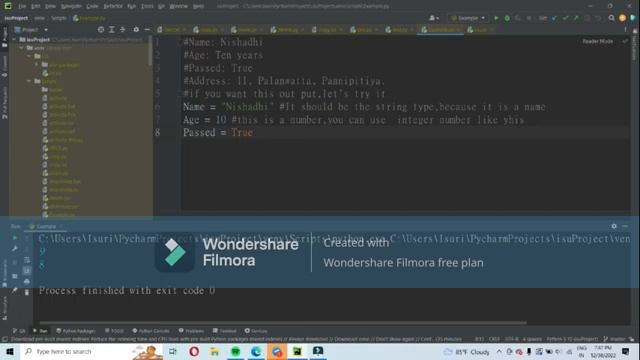Open File Explorer from taskbar
The height and width of the screenshot is (360, 640).
pyautogui.click(x=214, y=351)
